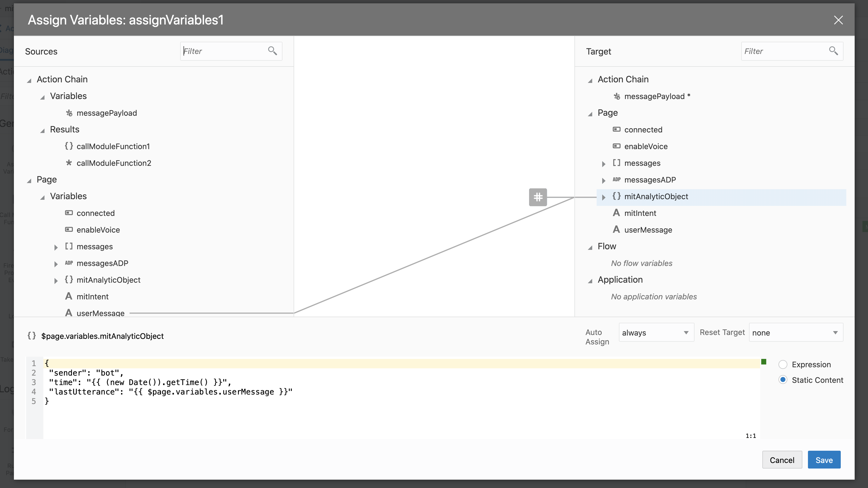Click the Cancel button
Screen dimensions: 868x488
click(782, 460)
